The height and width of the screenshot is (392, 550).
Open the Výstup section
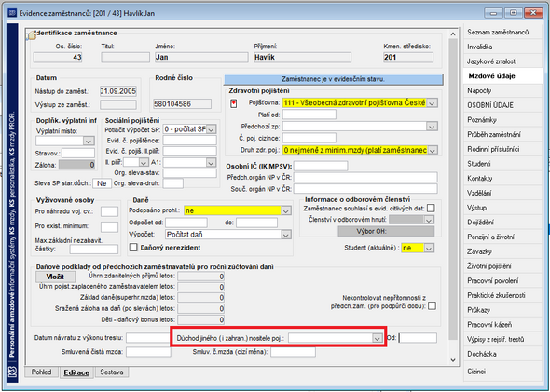click(502, 208)
